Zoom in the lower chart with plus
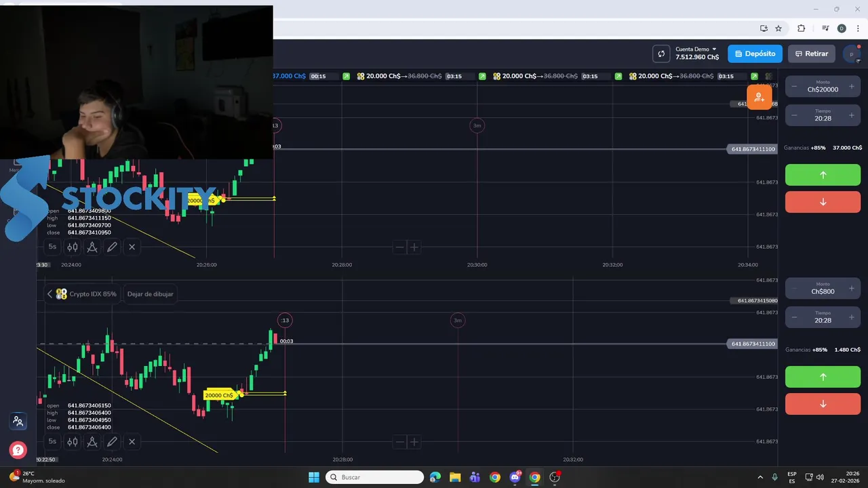868x488 pixels. [x=414, y=442]
